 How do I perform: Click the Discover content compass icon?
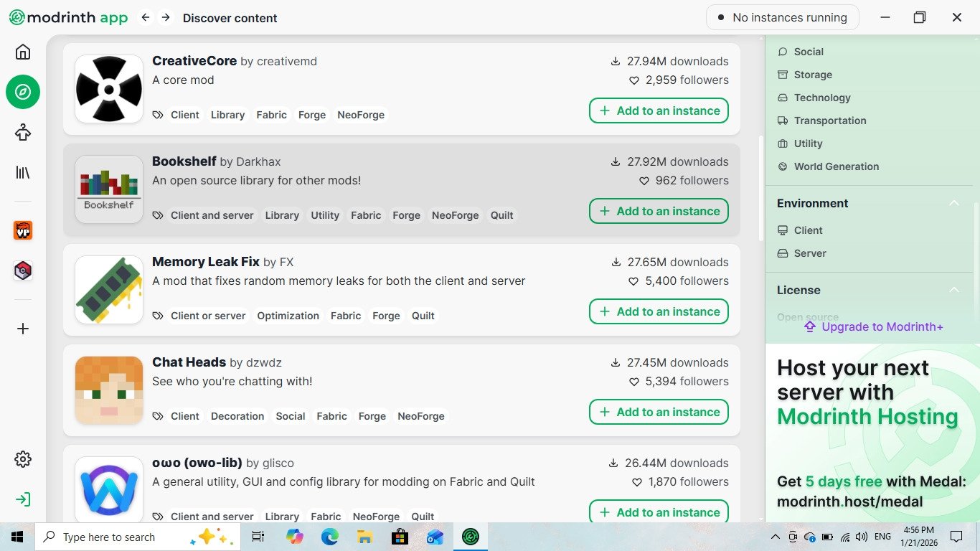point(23,92)
